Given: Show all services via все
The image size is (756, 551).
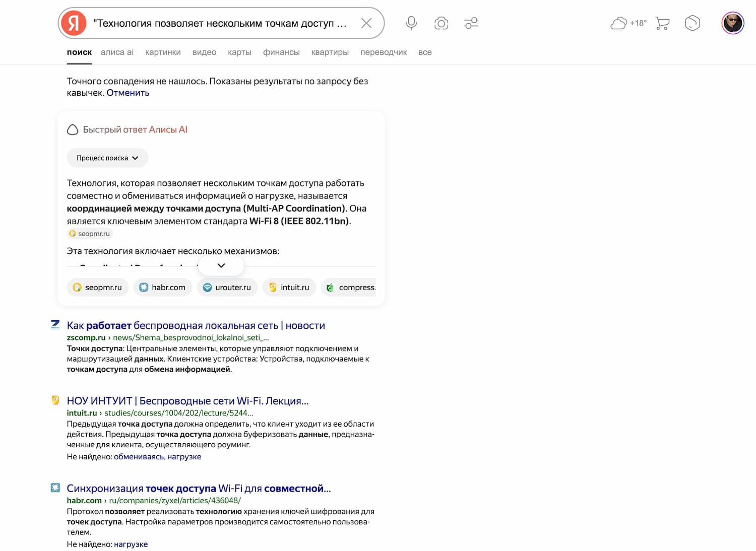Looking at the screenshot, I should (425, 52).
